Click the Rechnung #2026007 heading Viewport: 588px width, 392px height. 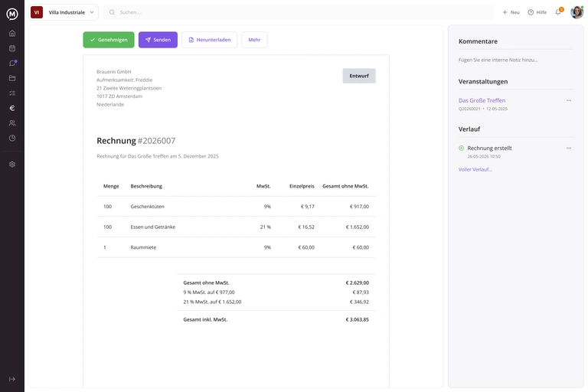click(x=136, y=141)
